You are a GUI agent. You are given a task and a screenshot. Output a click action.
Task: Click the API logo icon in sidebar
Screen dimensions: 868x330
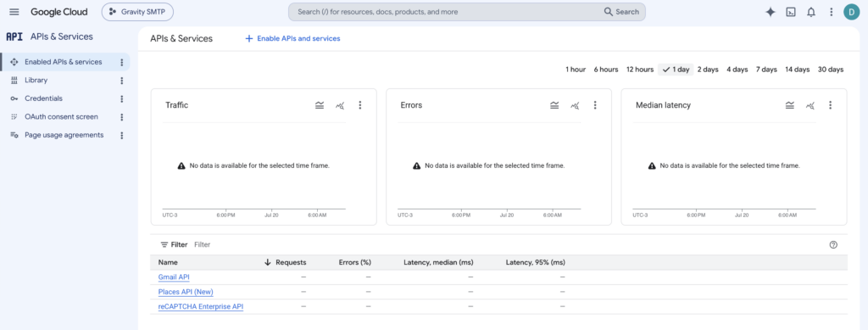click(x=14, y=36)
